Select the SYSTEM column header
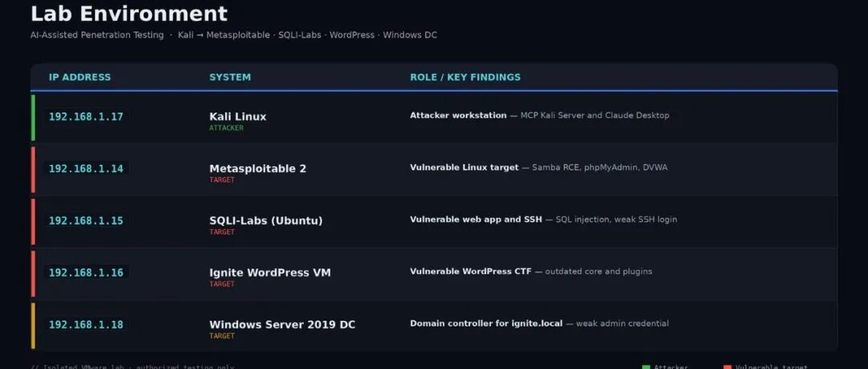Viewport: 868px width, 369px height. 230,77
